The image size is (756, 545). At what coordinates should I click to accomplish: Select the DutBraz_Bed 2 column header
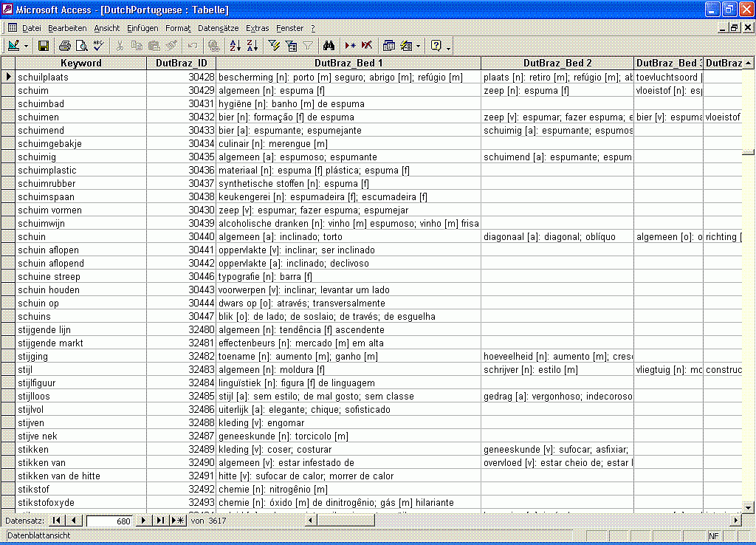(x=557, y=64)
